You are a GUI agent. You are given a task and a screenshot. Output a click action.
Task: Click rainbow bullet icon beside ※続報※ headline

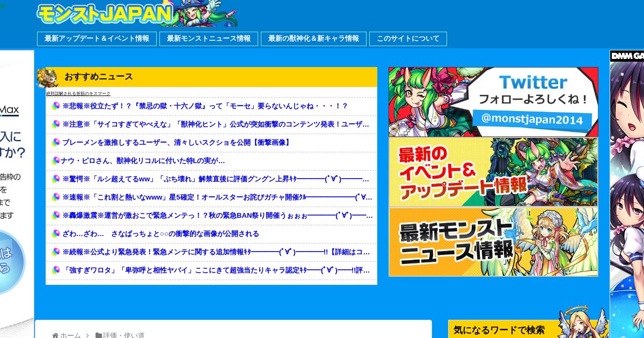pyautogui.click(x=55, y=252)
